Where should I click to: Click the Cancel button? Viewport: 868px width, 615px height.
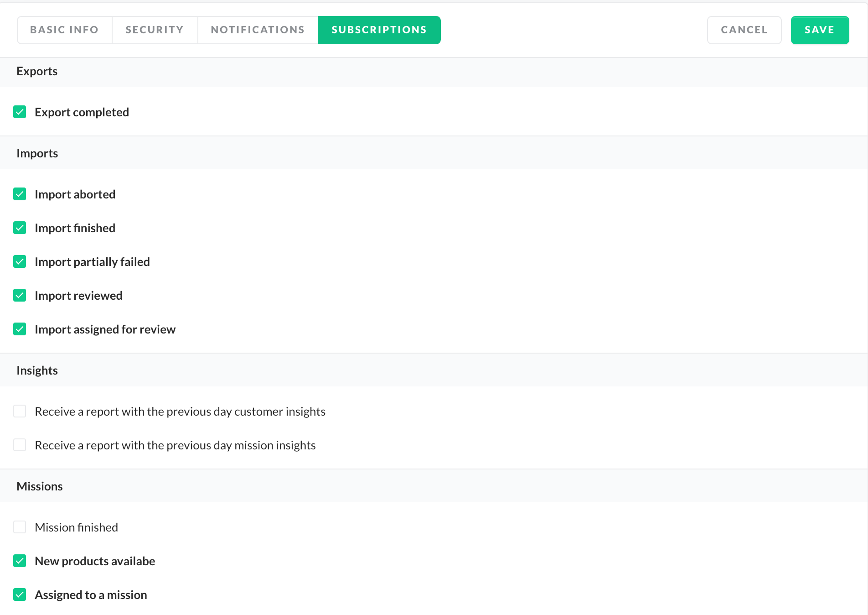point(744,30)
